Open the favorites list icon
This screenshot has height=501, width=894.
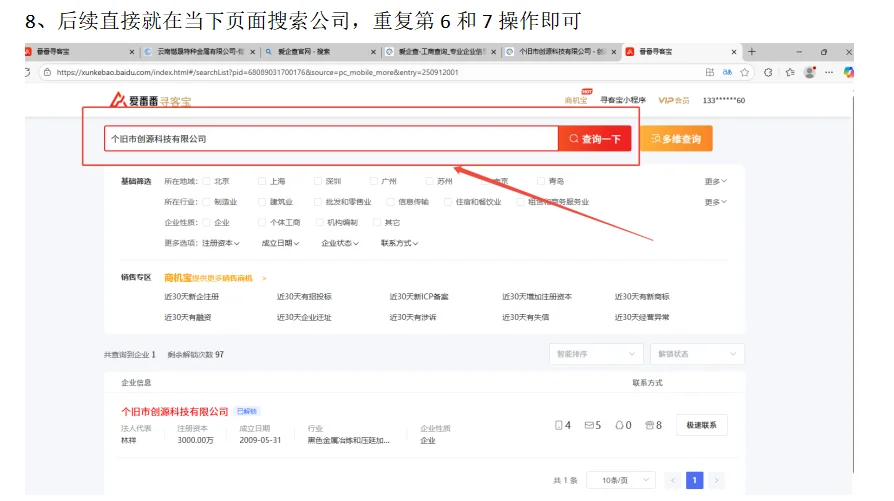click(790, 72)
